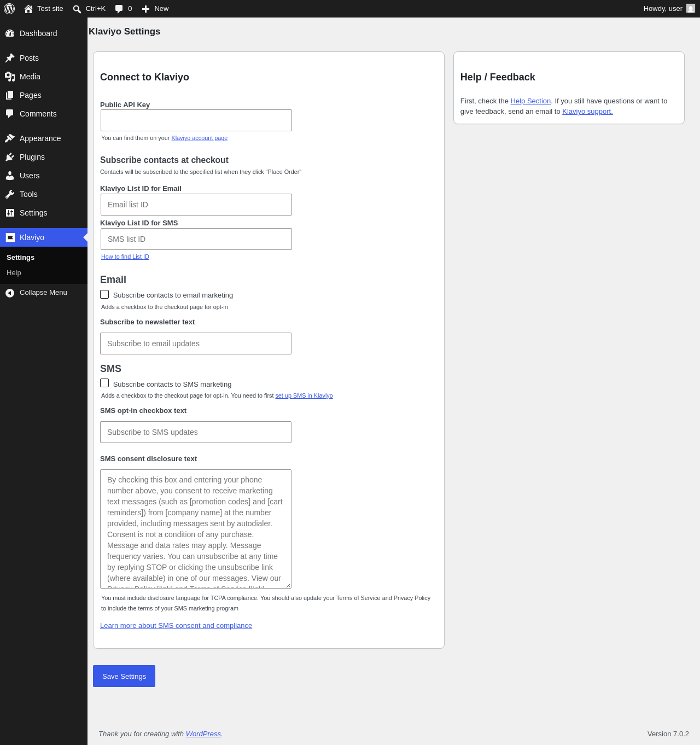The width and height of the screenshot is (700, 745).
Task: Click the Users icon in sidebar
Action: [x=10, y=176]
